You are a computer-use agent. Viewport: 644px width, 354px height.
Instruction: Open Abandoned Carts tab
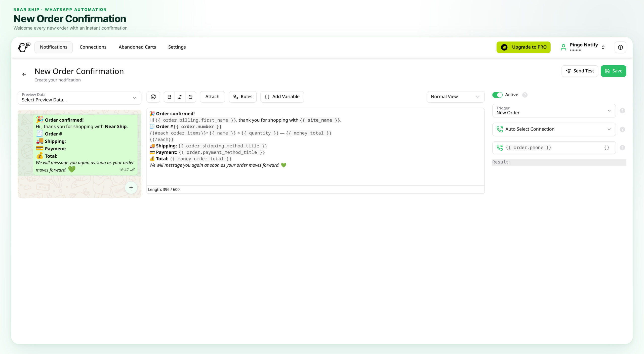tap(137, 47)
